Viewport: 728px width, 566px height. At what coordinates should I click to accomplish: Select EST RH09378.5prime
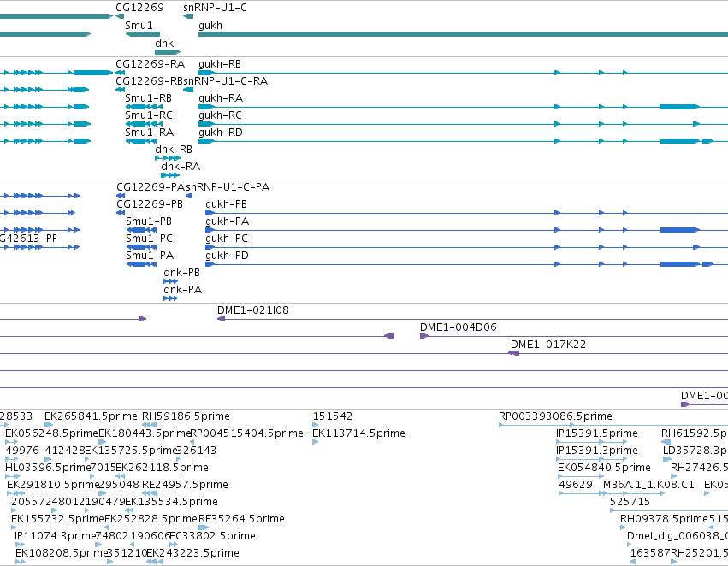tap(665, 519)
